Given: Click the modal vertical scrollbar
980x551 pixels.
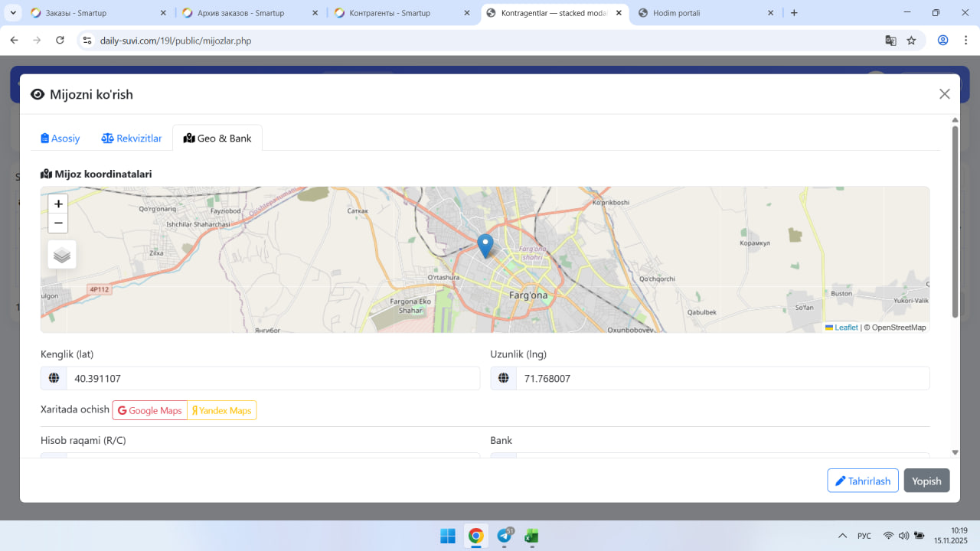Looking at the screenshot, I should (x=955, y=222).
